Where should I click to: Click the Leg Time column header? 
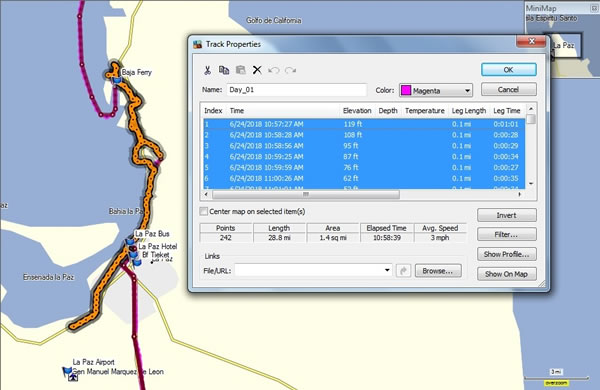click(x=507, y=111)
